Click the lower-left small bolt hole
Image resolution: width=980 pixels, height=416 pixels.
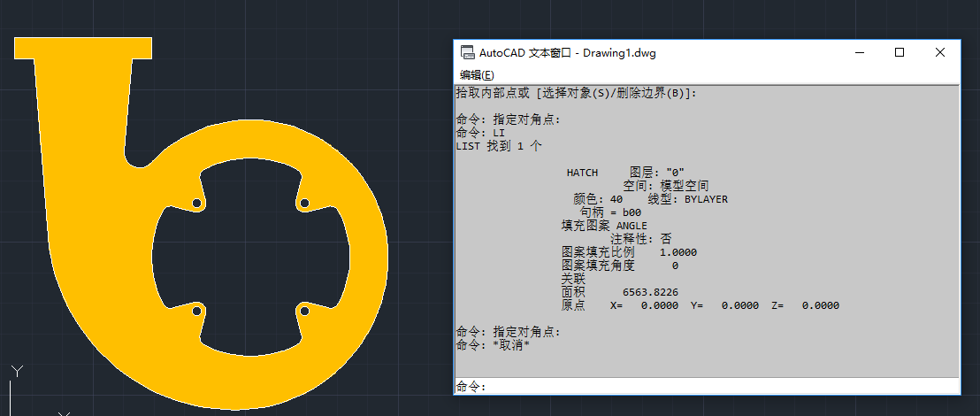(x=196, y=311)
